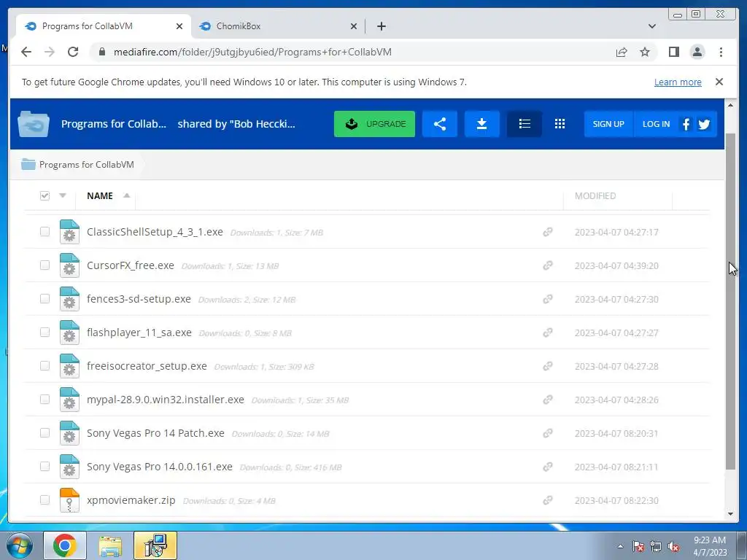
Task: Open Chrome three-dot menu
Action: tap(721, 52)
